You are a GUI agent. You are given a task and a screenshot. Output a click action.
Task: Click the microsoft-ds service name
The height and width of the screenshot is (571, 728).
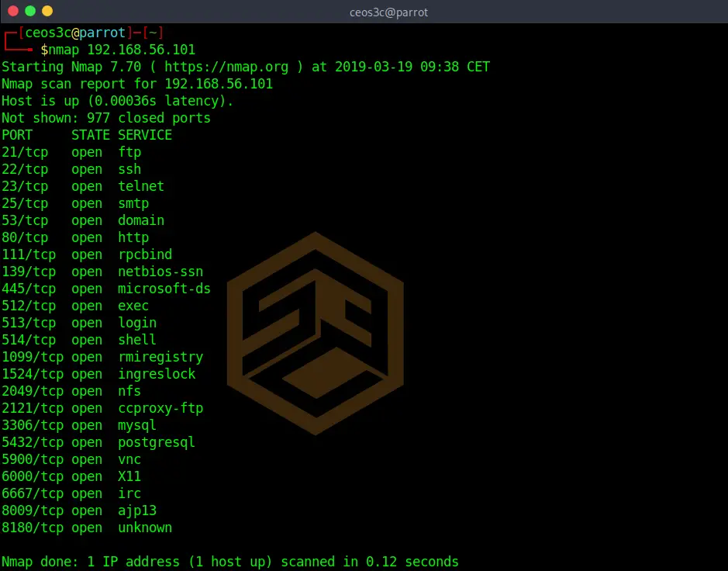164,289
